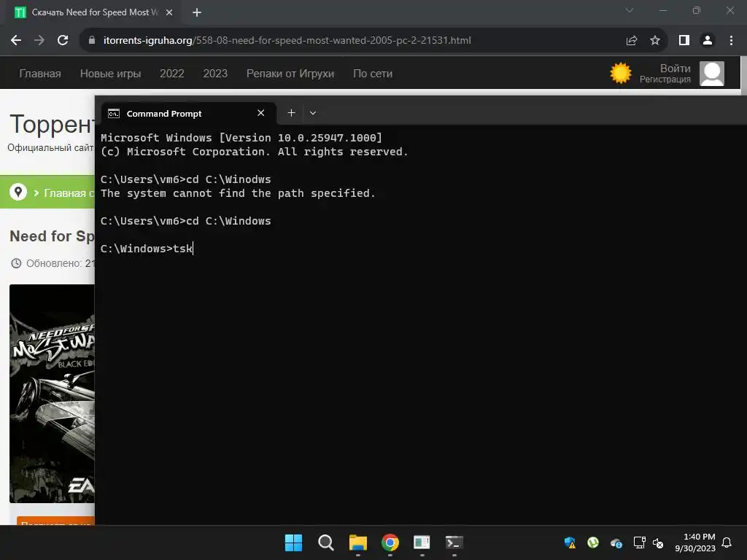Viewport: 747px width, 560px height.
Task: Switch to Chrome from taskbar
Action: [390, 542]
